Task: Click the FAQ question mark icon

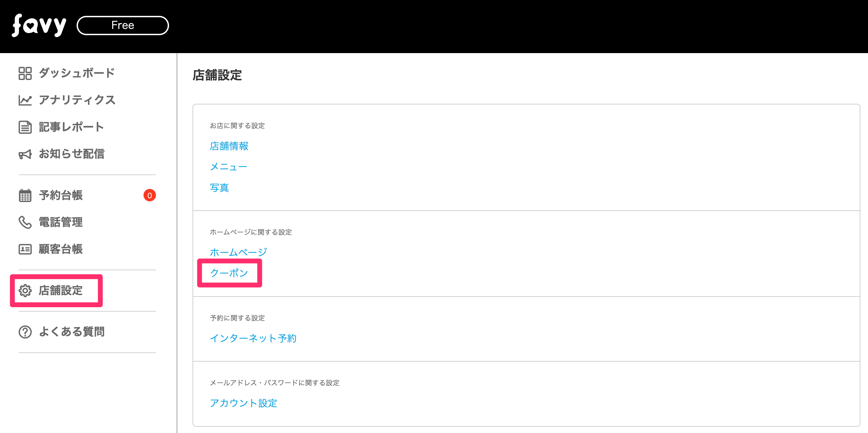Action: click(x=25, y=332)
